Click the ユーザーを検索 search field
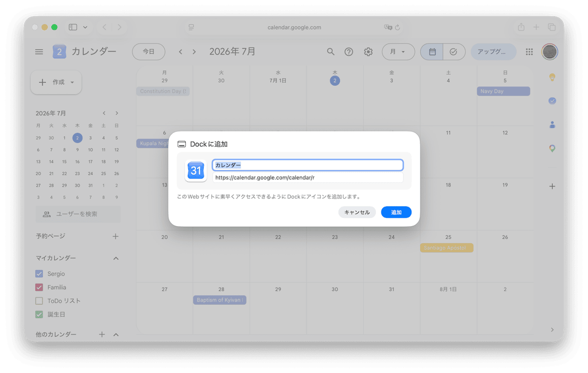 [78, 214]
